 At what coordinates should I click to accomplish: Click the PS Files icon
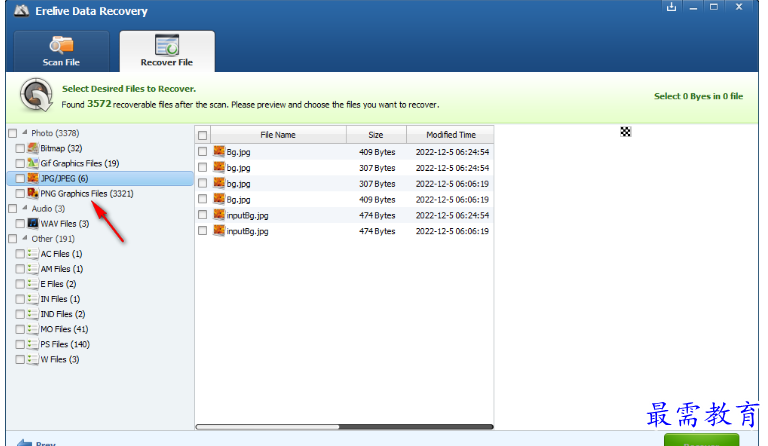point(33,344)
